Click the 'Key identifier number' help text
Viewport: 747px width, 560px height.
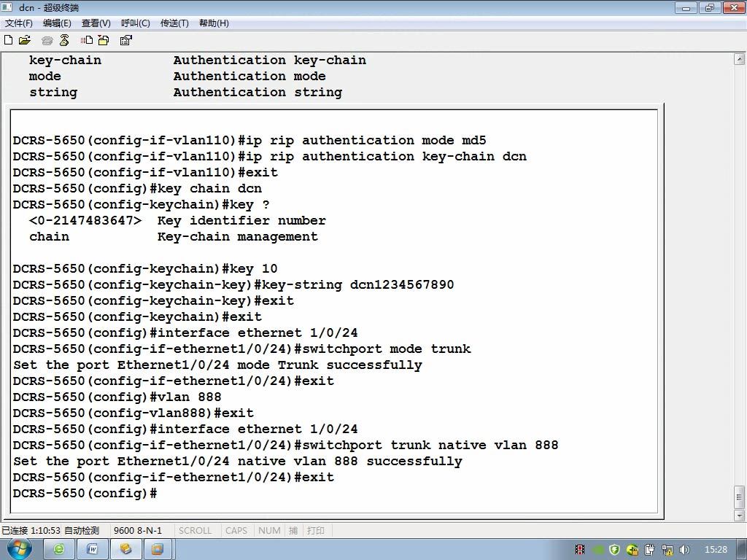pos(241,220)
